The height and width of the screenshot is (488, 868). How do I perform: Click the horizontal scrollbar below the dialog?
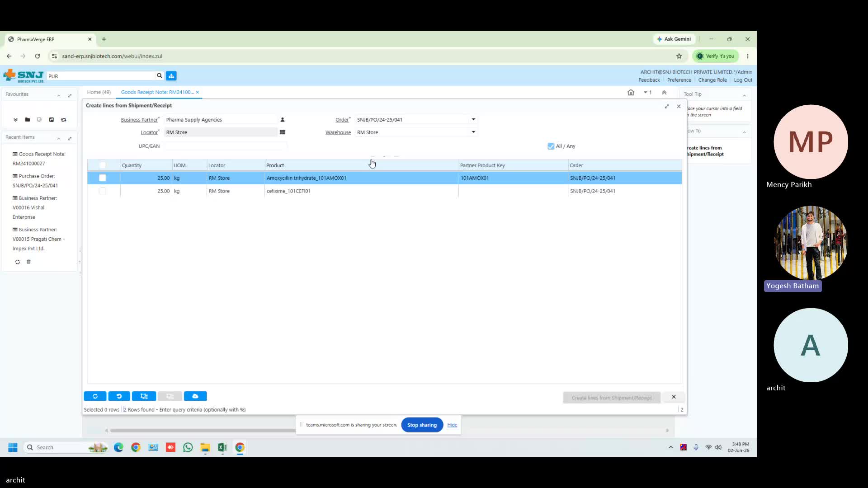(x=203, y=430)
